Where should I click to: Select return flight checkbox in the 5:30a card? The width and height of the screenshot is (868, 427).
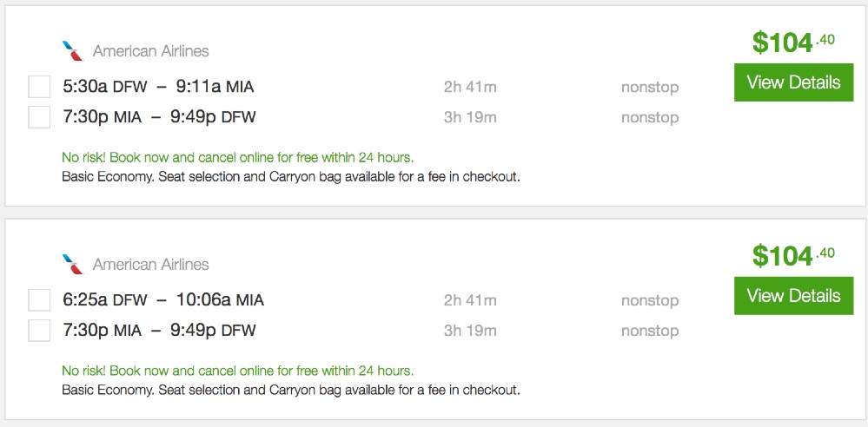tap(39, 117)
